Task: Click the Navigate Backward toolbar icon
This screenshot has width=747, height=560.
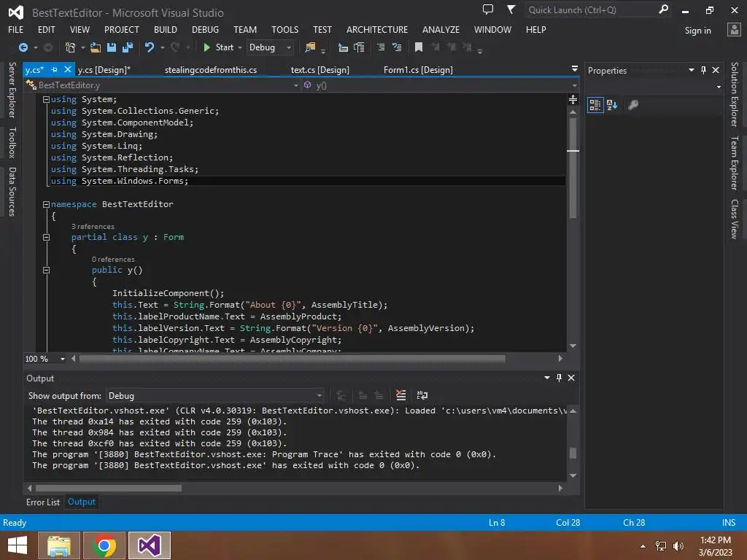Action: pyautogui.click(x=23, y=47)
